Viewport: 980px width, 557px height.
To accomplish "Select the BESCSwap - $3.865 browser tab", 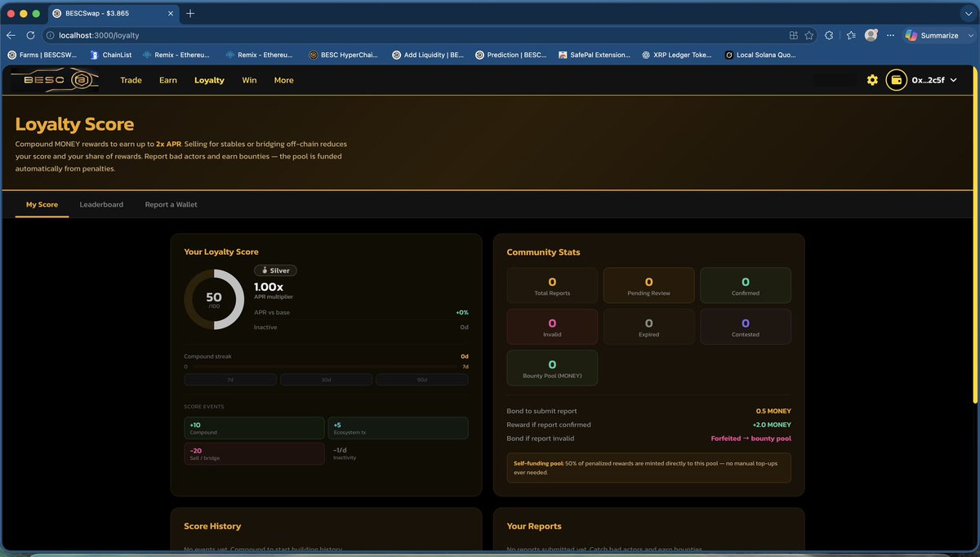I will (114, 14).
